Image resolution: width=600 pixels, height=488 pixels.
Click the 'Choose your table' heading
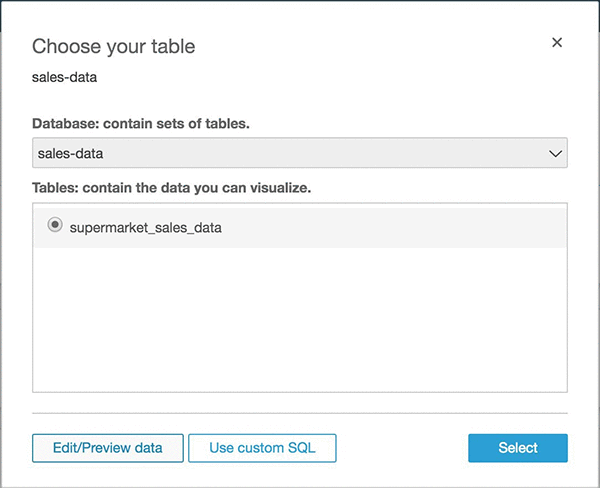113,46
